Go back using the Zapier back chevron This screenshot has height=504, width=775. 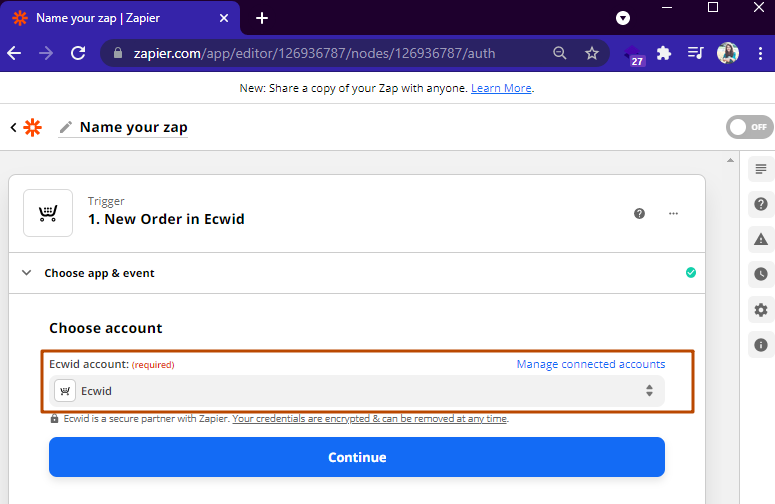(x=13, y=127)
